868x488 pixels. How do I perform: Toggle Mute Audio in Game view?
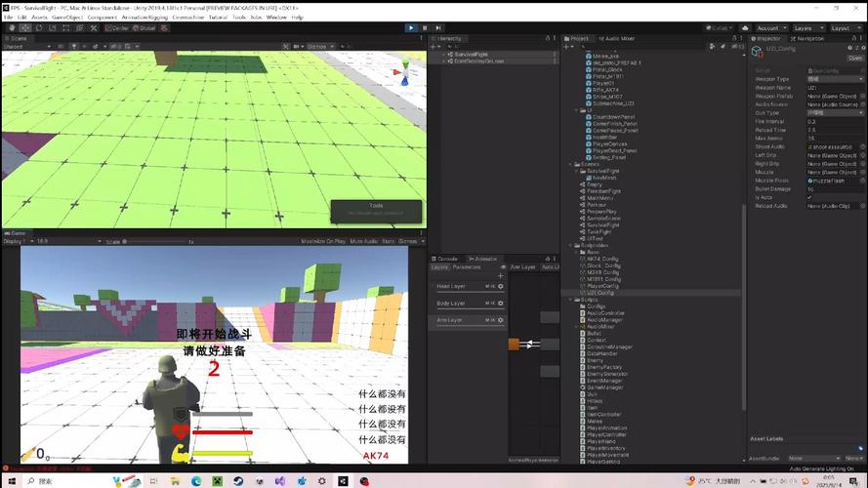click(363, 241)
